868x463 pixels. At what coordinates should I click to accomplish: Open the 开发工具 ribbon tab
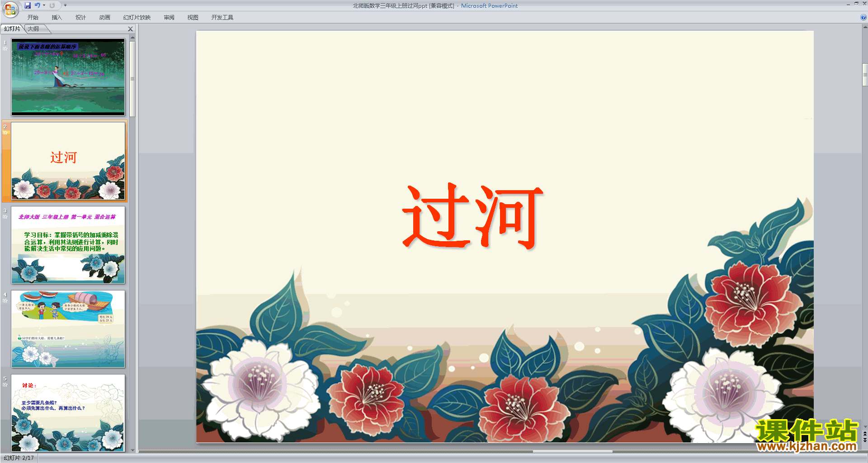coord(222,18)
